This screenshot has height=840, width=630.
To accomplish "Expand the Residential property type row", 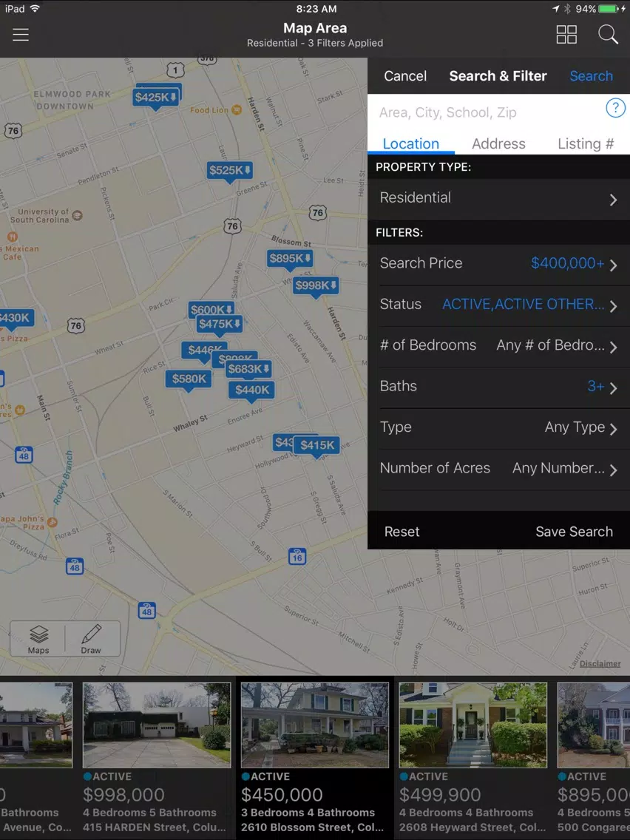I will pos(498,199).
